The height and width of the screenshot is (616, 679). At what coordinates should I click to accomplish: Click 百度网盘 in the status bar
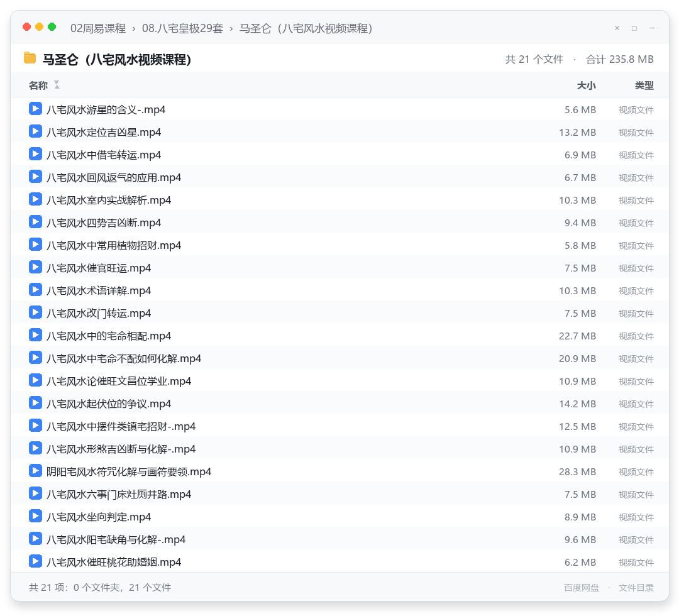(x=582, y=588)
